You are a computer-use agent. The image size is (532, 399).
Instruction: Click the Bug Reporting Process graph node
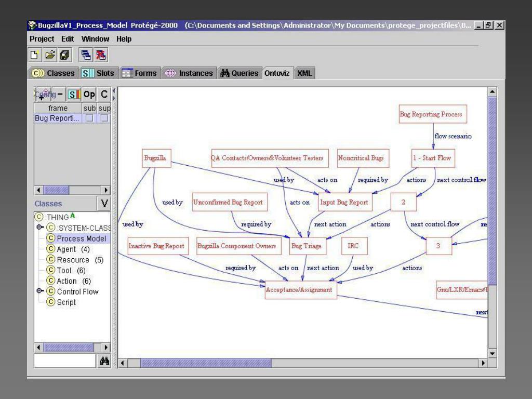[x=433, y=114]
